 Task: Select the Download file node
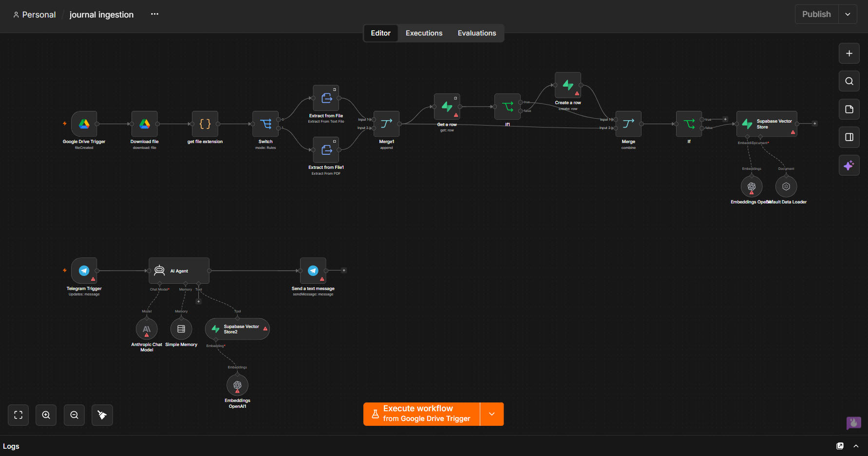point(145,124)
